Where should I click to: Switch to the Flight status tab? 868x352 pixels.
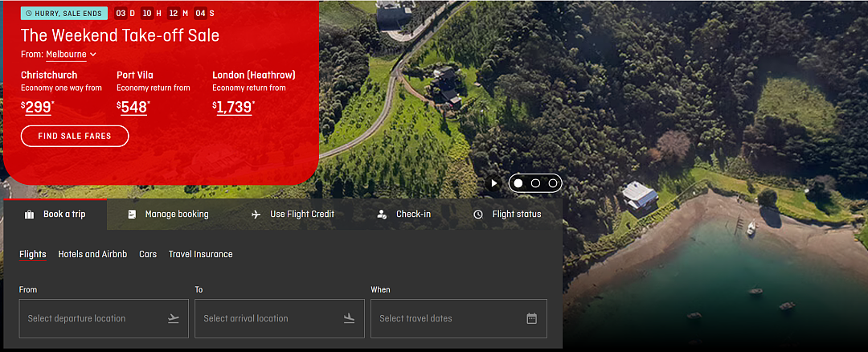507,215
